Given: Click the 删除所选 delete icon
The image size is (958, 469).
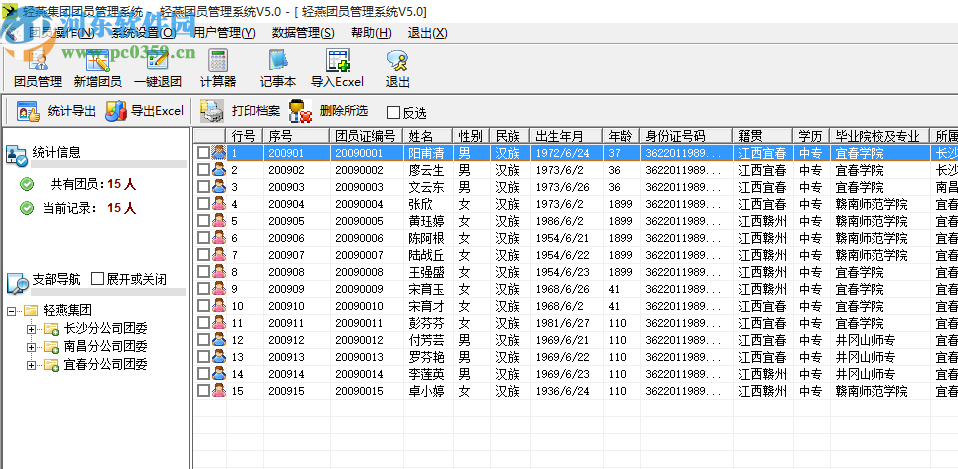Looking at the screenshot, I should pyautogui.click(x=300, y=111).
